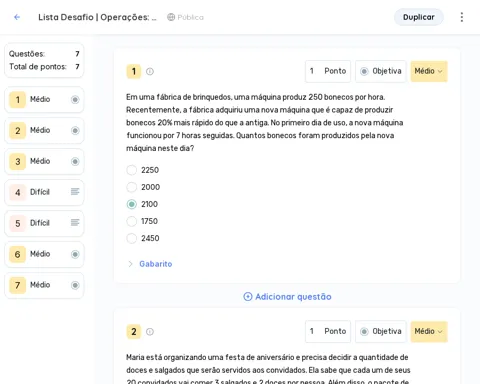This screenshot has width=480, height=384.
Task: Click the info icon next to question 1
Action: pyautogui.click(x=150, y=71)
